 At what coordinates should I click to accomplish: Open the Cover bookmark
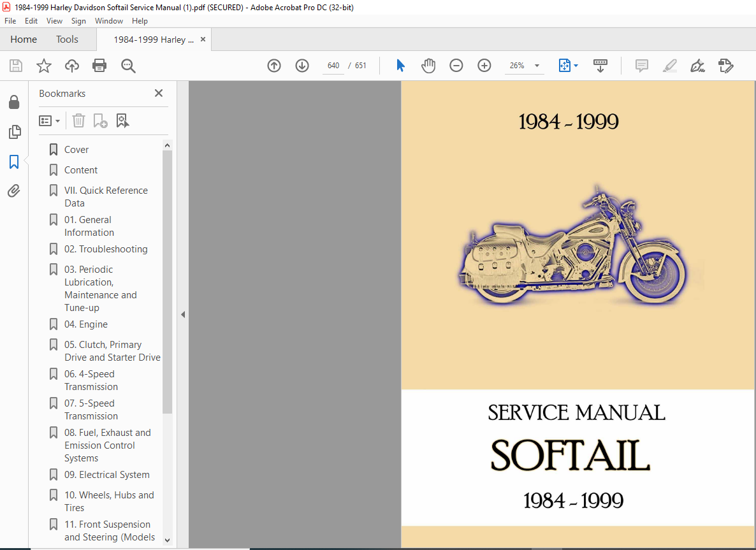pos(76,149)
